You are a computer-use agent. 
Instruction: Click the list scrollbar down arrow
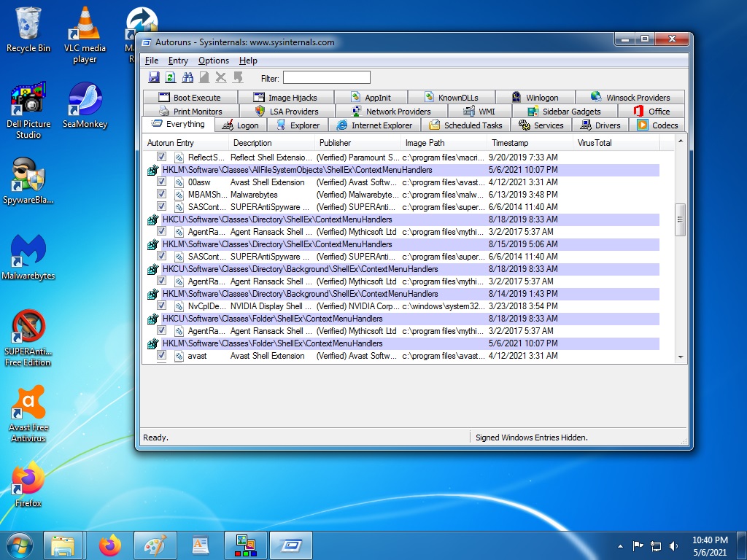coord(681,357)
